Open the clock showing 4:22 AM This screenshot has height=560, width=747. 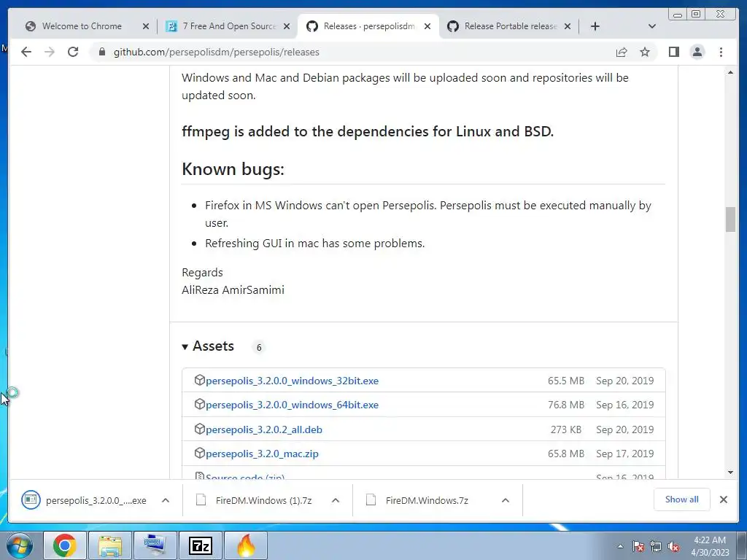coord(710,546)
